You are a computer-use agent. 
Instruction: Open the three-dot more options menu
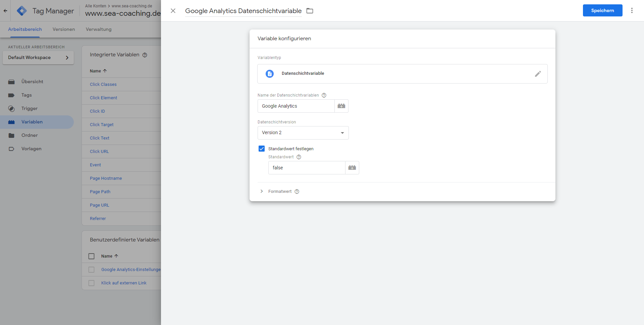click(632, 10)
